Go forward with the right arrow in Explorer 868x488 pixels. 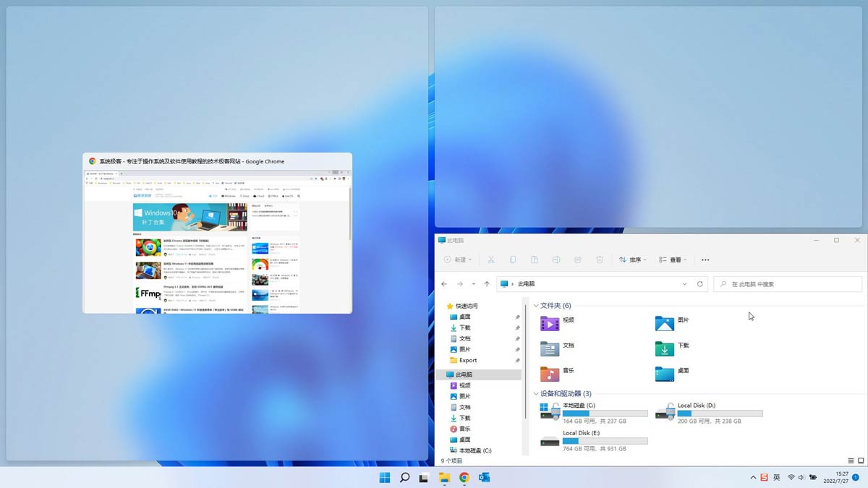[x=459, y=284]
